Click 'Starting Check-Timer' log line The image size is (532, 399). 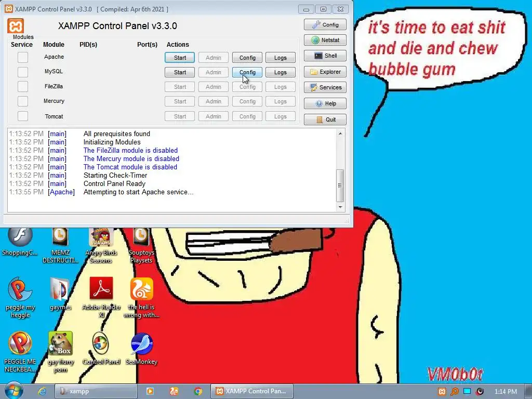pyautogui.click(x=115, y=176)
